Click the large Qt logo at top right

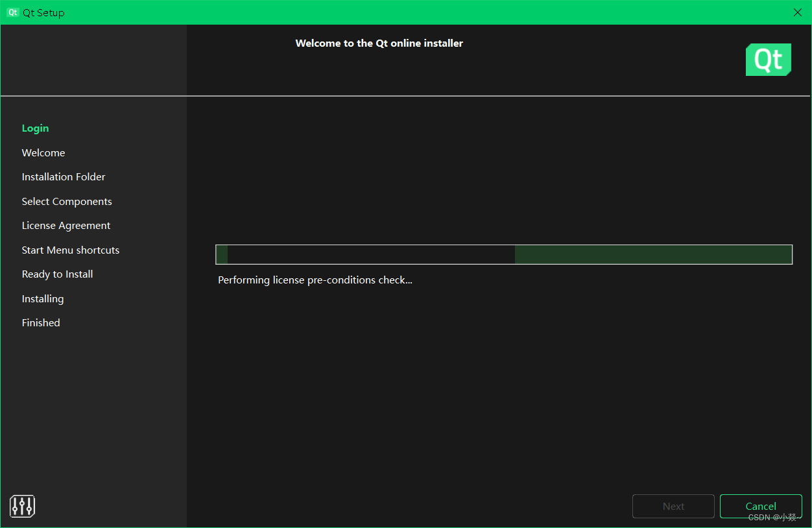pyautogui.click(x=768, y=59)
